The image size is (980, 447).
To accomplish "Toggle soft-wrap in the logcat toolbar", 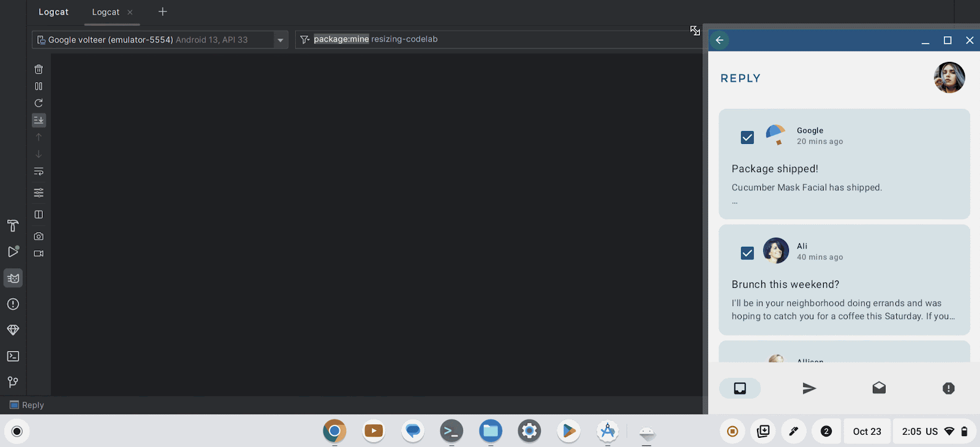I will (39, 171).
